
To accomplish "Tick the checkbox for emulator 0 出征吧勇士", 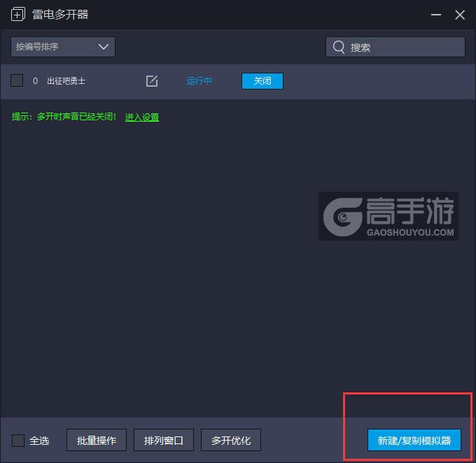I will pos(17,80).
